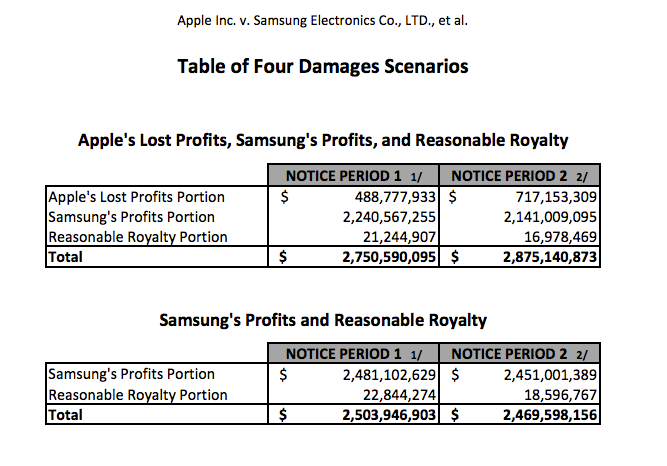Select the first table's NOTICE PERIOD 2 header

(518, 175)
